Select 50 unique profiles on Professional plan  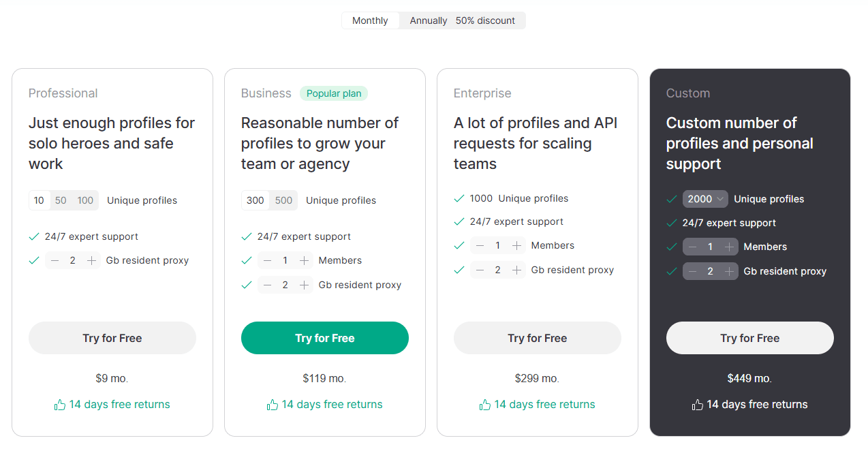[x=61, y=200]
